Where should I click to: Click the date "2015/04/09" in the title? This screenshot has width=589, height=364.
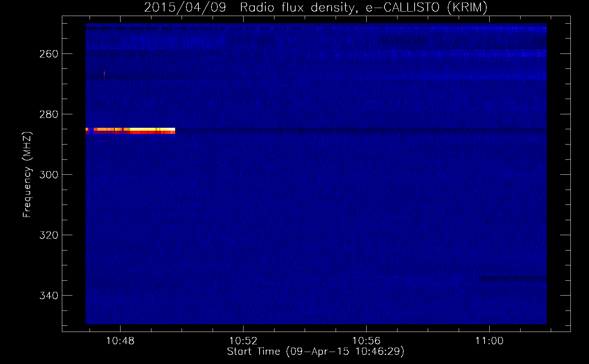185,7
